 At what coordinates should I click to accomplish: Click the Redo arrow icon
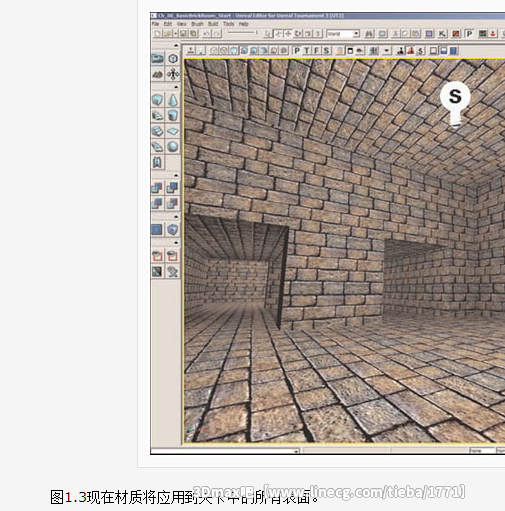click(x=217, y=34)
